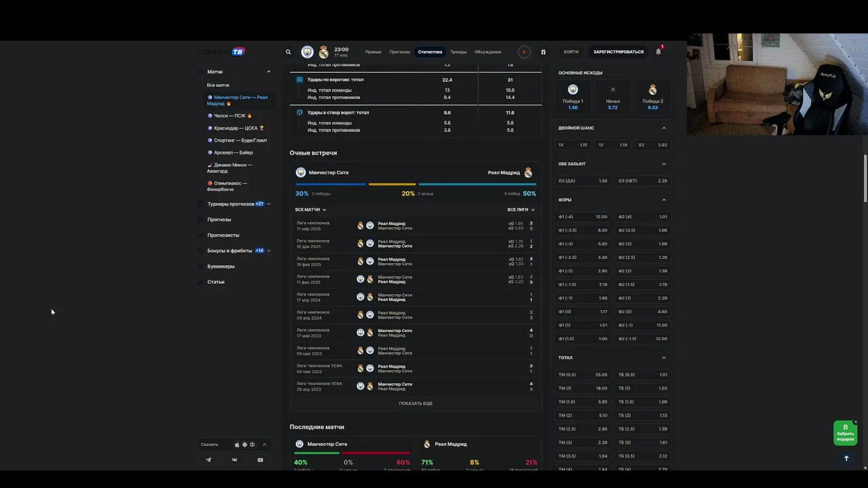868x488 pixels.
Task: Click the web globe download icon
Action: tap(252, 445)
